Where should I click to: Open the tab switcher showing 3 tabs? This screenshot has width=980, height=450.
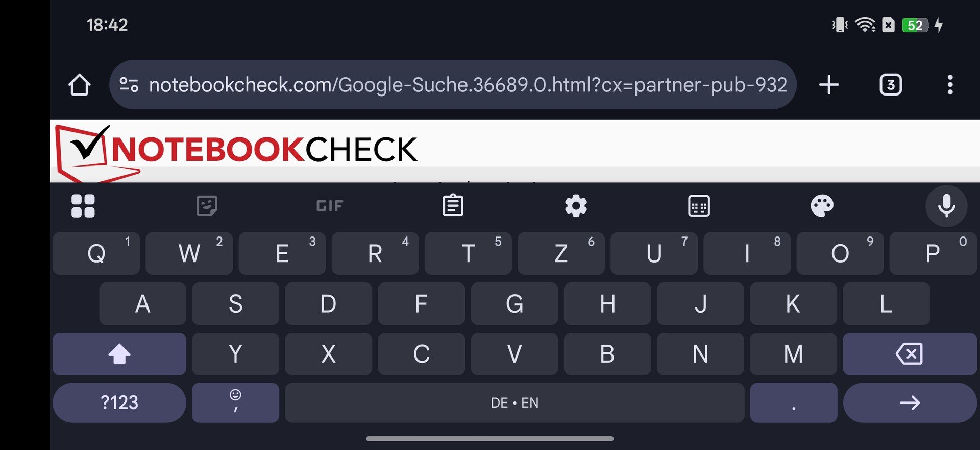[891, 85]
